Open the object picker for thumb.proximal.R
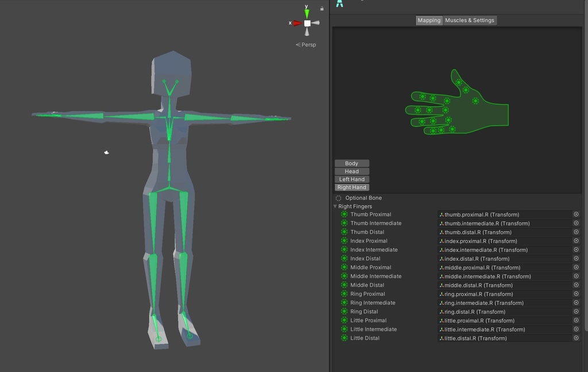The width and height of the screenshot is (588, 372). (576, 214)
